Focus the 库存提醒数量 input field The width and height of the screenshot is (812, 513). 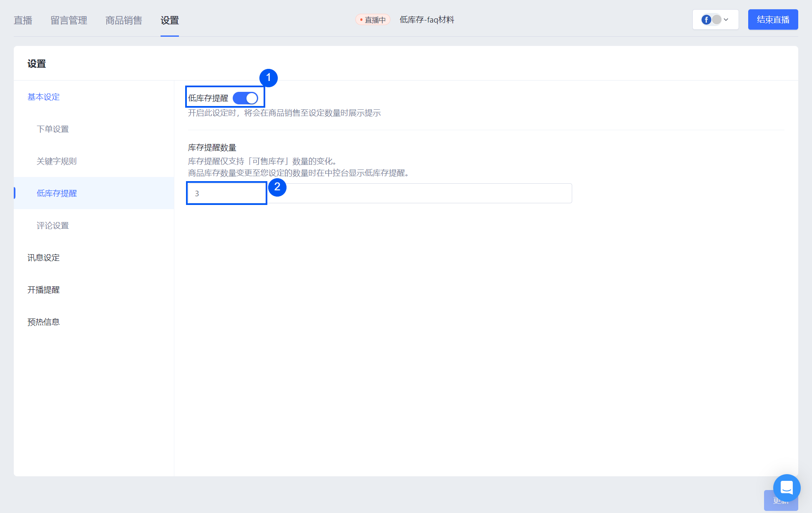click(380, 193)
